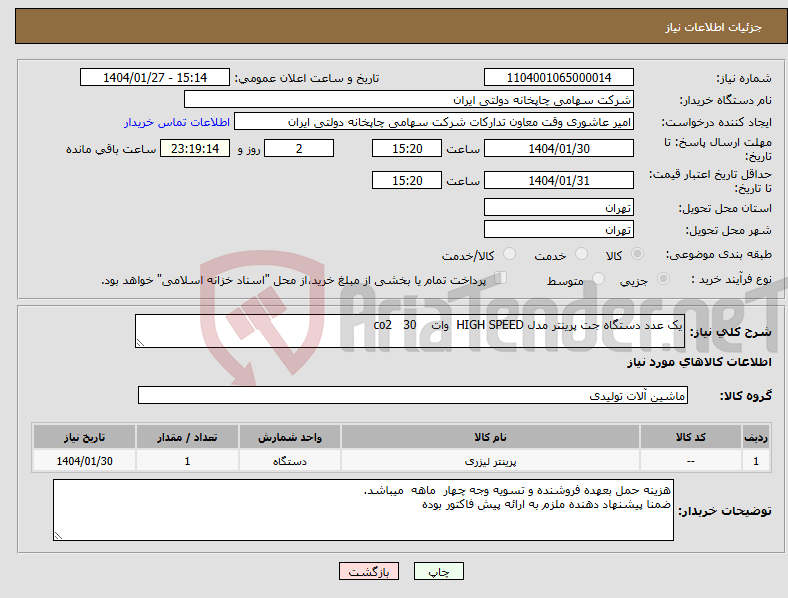Click the announcement date field 1404/01/27 - 15:14
788x598 pixels.
tap(155, 77)
